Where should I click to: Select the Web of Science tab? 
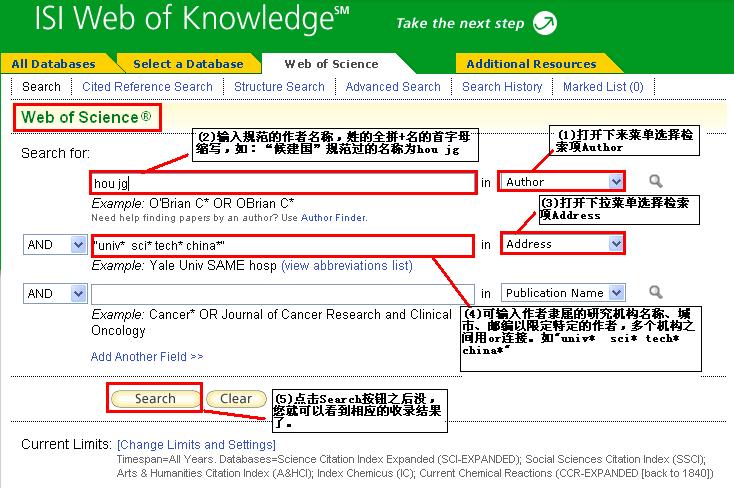(331, 64)
